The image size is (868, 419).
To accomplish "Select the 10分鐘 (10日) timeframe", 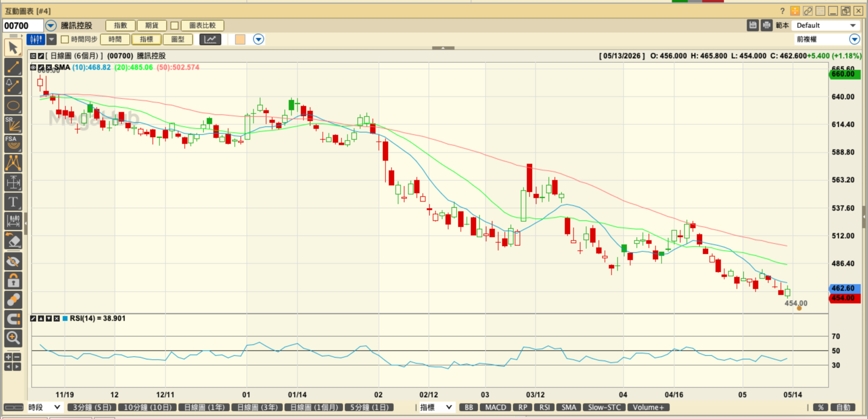I will (x=147, y=407).
